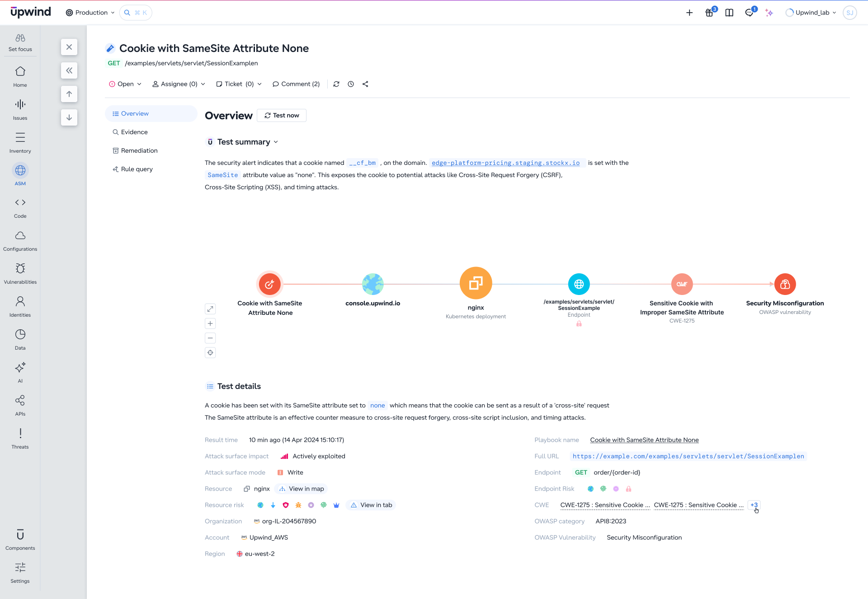Viewport: 868px width, 599px height.
Task: Open the history clock icon
Action: coord(351,84)
